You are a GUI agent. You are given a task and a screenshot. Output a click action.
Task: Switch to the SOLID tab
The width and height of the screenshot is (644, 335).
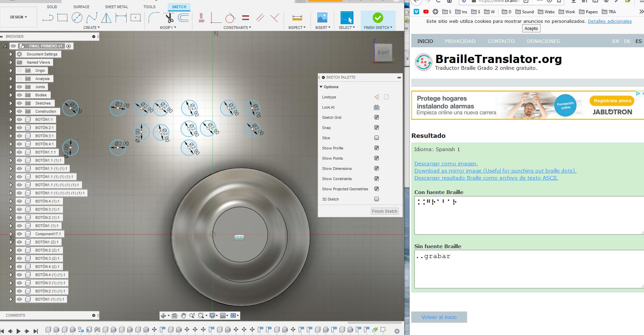click(52, 7)
